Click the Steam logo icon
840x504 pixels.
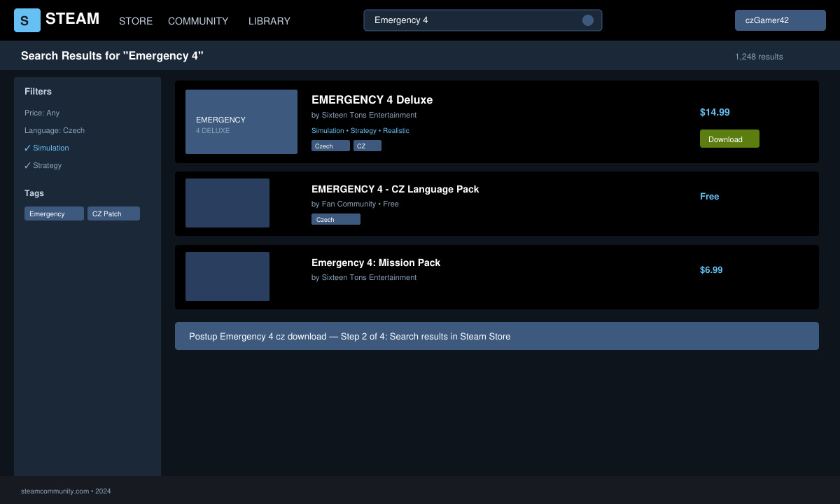coord(27,20)
